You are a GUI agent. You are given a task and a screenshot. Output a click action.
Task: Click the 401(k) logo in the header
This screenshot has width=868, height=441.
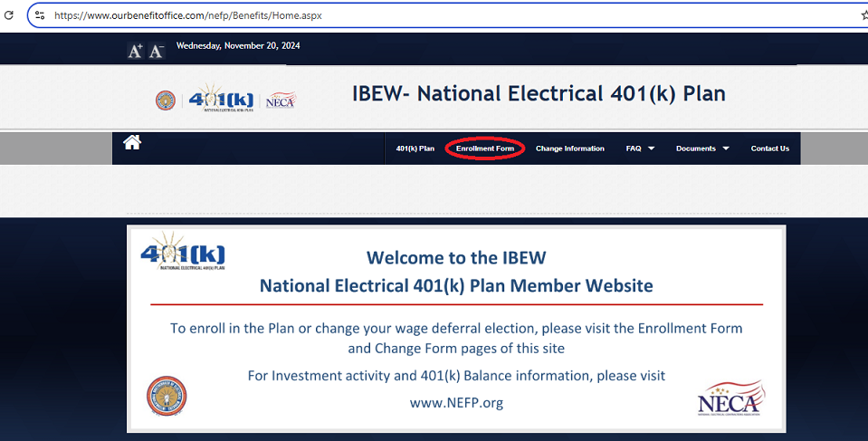[222, 98]
